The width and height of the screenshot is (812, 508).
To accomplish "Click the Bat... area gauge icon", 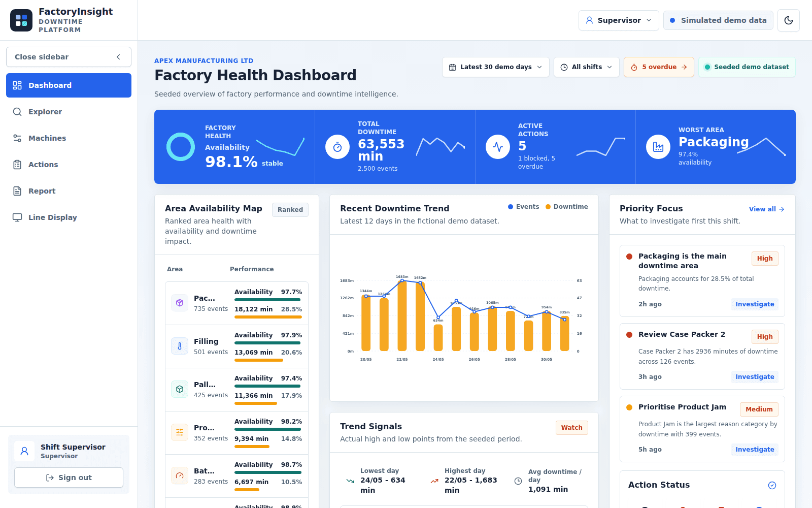I will click(180, 476).
